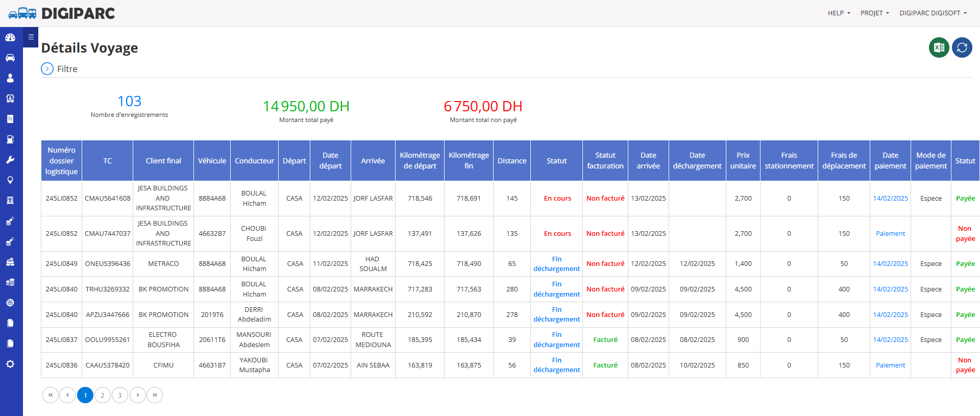Viewport: 980px width, 416px height.
Task: Open the DIGIPARC DIGISOFT user dropdown
Action: tap(933, 13)
